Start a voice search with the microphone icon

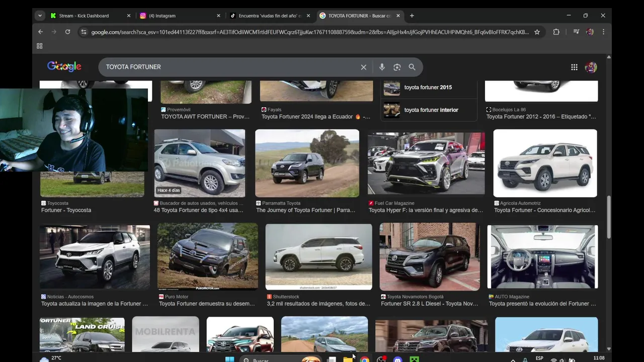point(382,67)
